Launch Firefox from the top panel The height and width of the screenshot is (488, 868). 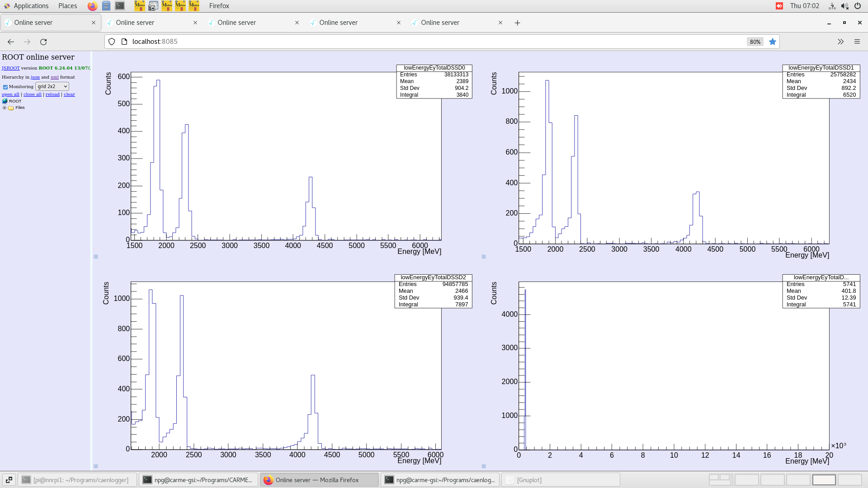tap(92, 6)
